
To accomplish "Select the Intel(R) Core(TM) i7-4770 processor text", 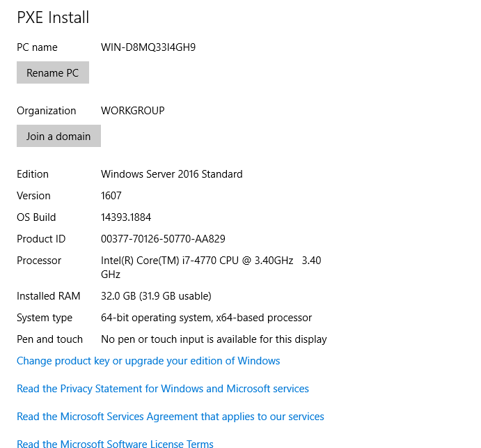I will (x=211, y=267).
